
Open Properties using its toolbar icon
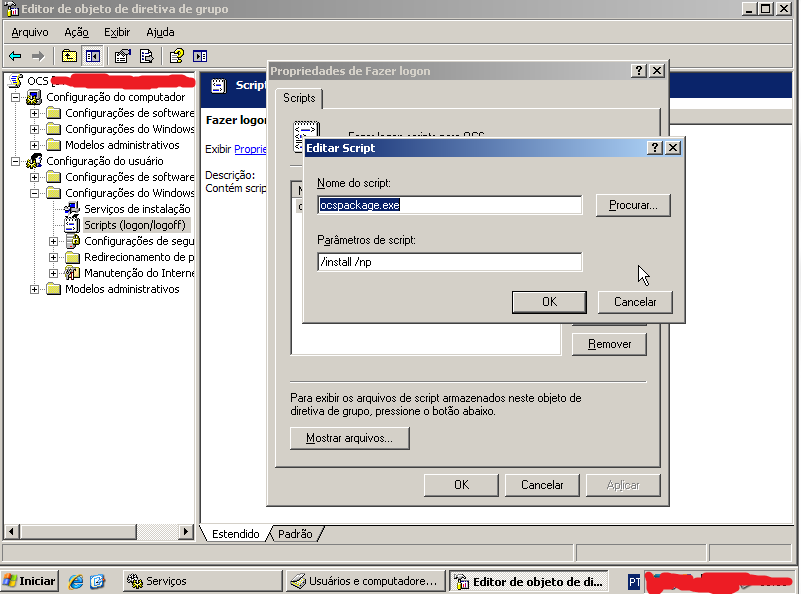click(x=120, y=55)
